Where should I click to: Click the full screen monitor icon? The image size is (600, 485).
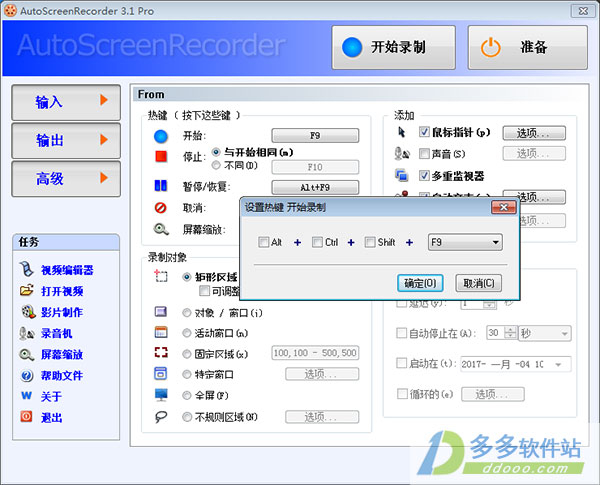tap(161, 395)
